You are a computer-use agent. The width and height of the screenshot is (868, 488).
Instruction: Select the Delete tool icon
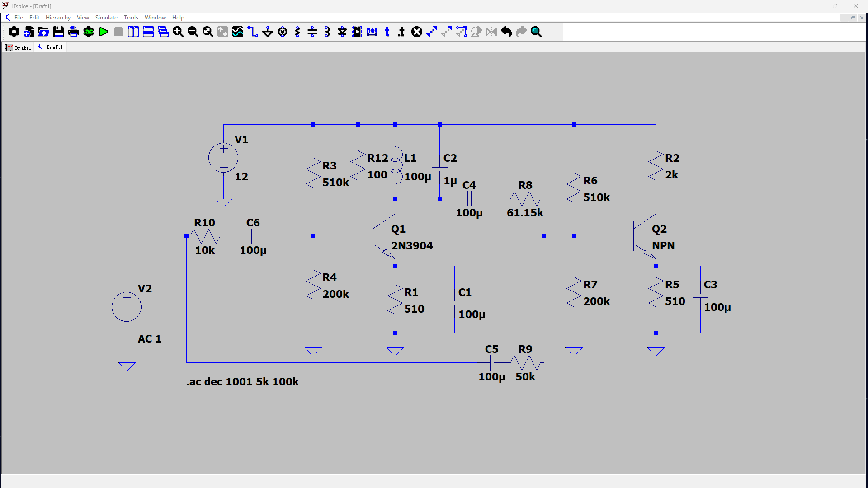(417, 32)
